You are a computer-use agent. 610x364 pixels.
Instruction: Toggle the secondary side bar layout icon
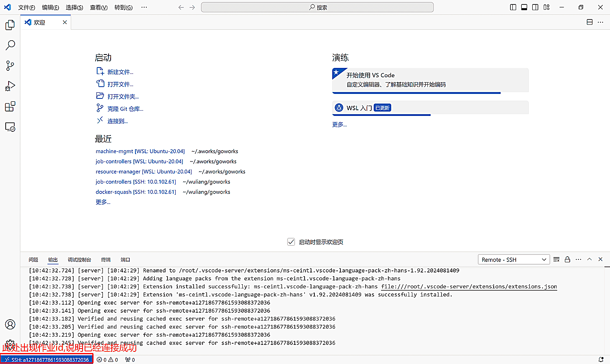coord(535,7)
